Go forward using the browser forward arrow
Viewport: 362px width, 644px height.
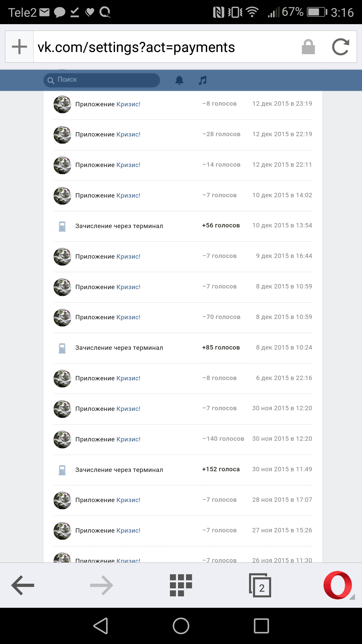point(102,585)
